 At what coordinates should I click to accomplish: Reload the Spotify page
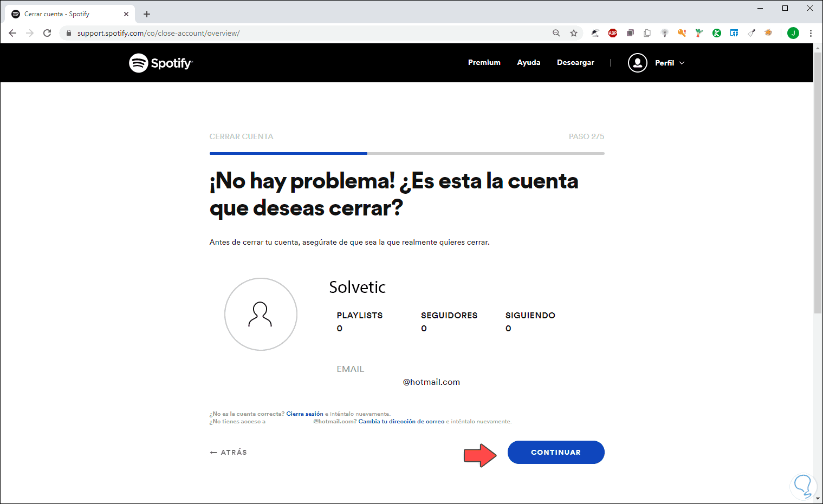click(47, 33)
